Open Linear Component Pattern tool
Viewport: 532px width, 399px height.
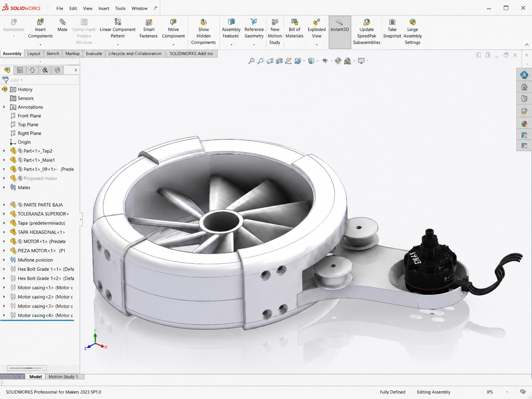pos(118,29)
